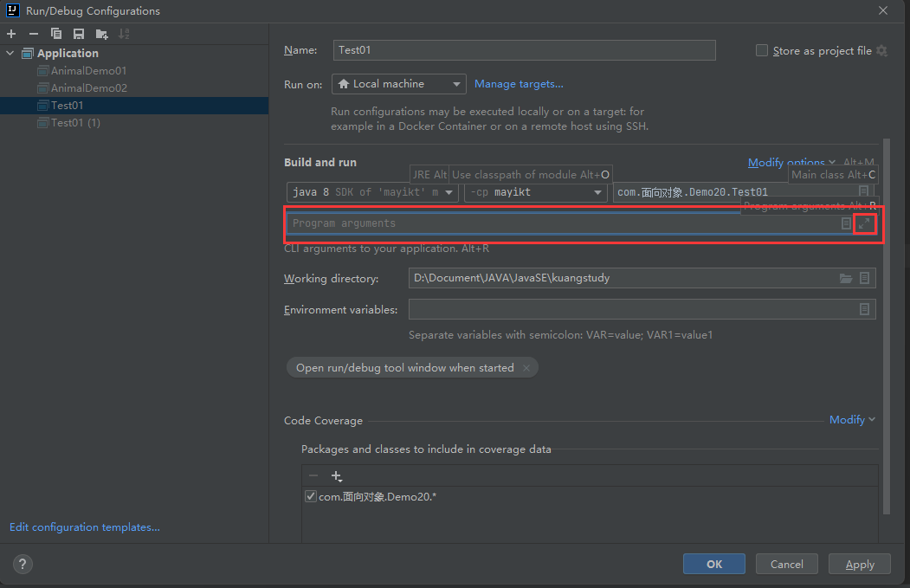Select the Test01 (1) configuration
Viewport: 910px width, 588px height.
tap(75, 123)
